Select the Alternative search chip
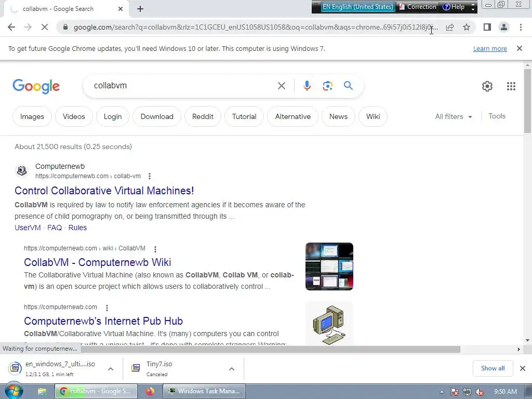Image resolution: width=532 pixels, height=399 pixels. pyautogui.click(x=293, y=116)
